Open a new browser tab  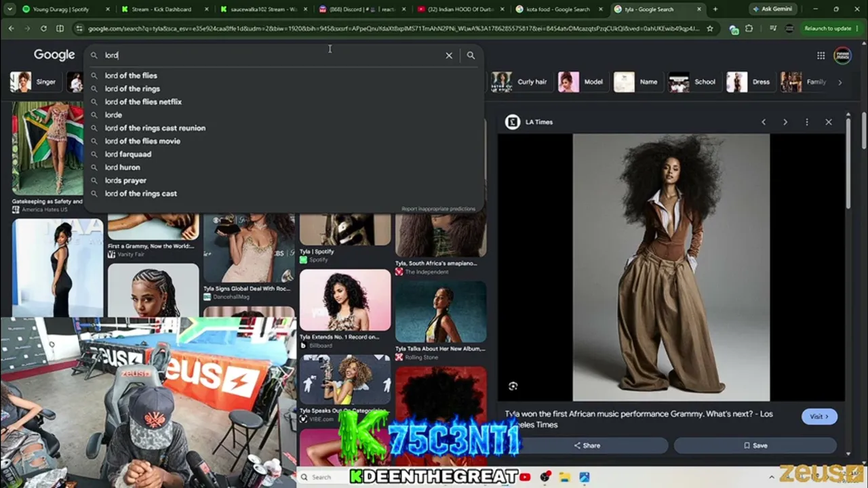715,9
